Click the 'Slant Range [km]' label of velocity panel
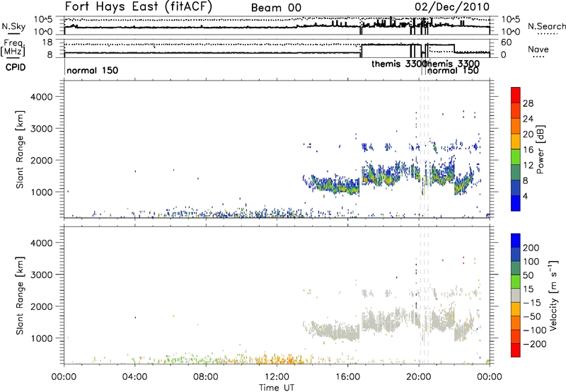566x392 pixels. (20, 296)
